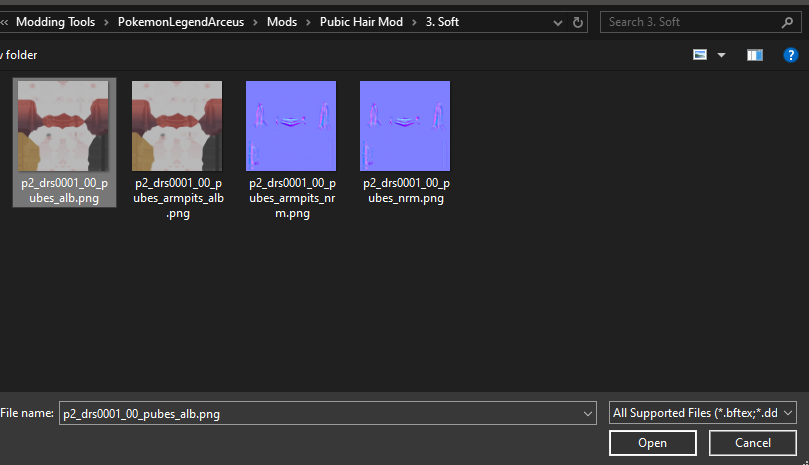Expand subfolders arrow after Mods
Viewport: 809px width, 465px height.
[x=309, y=22]
